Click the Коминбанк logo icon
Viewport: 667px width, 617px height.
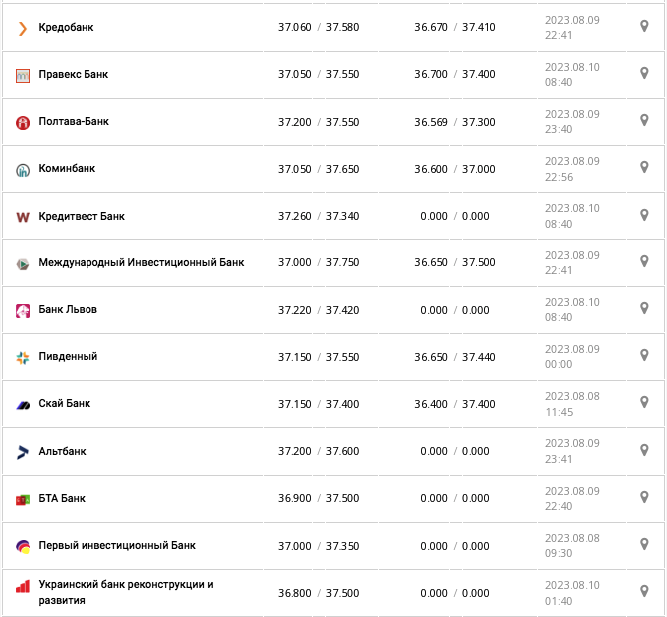(x=22, y=169)
